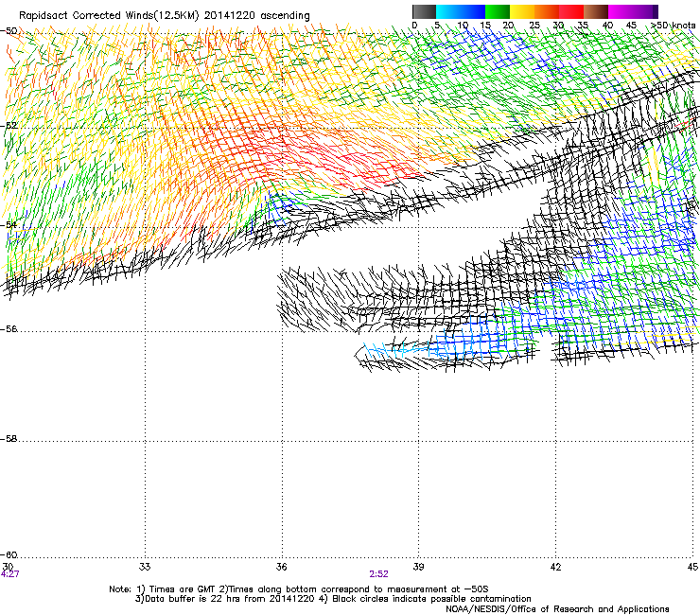Click the '-50' latitude axis label
The image size is (700, 615).
click(x=9, y=31)
